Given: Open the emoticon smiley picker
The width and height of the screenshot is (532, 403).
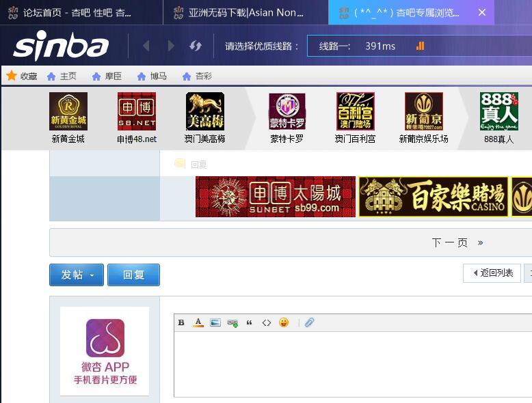Looking at the screenshot, I should [284, 322].
